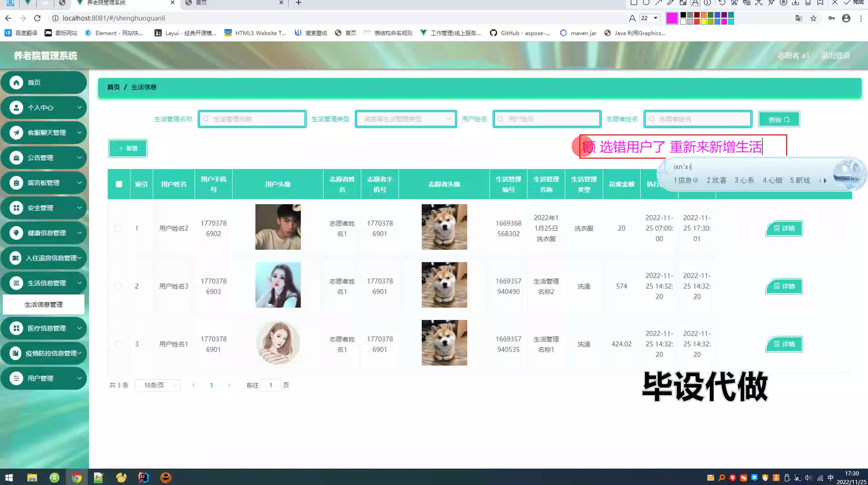Image resolution: width=868 pixels, height=485 pixels.
Task: Click the 首页 breadcrumb link
Action: click(x=113, y=87)
